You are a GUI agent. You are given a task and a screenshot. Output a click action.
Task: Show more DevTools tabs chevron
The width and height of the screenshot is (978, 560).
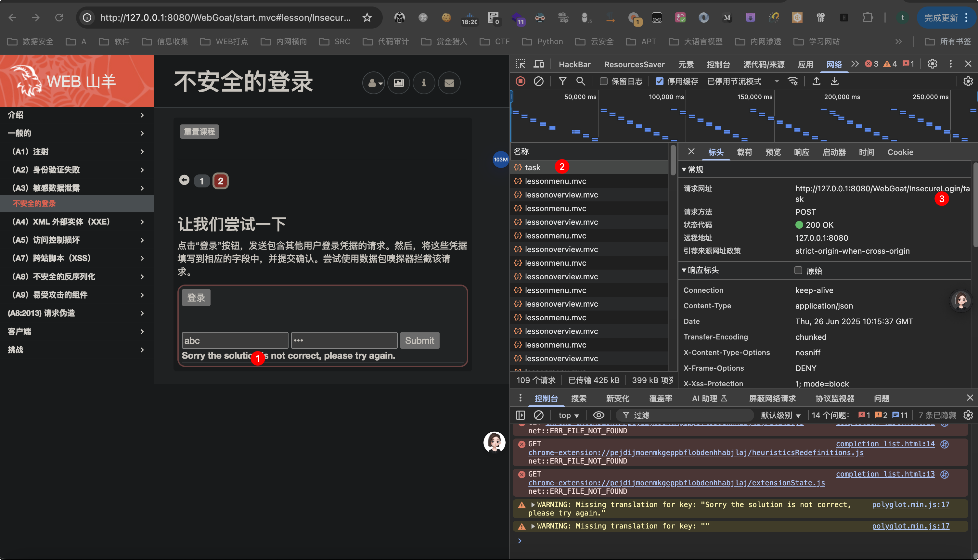(x=855, y=64)
